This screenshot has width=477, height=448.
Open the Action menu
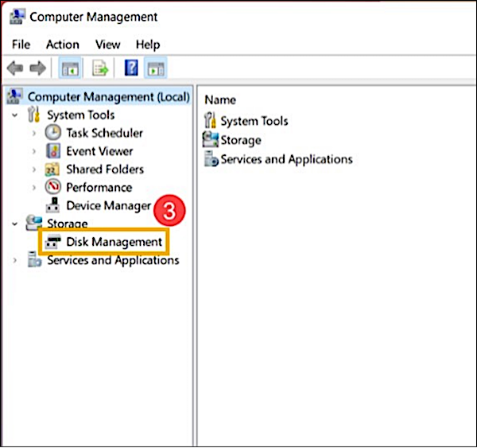click(x=62, y=45)
